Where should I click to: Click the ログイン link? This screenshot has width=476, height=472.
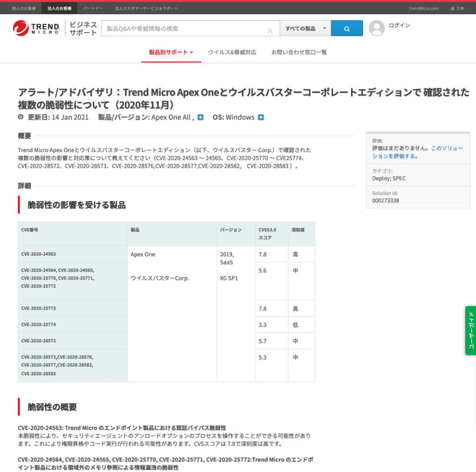coord(399,25)
